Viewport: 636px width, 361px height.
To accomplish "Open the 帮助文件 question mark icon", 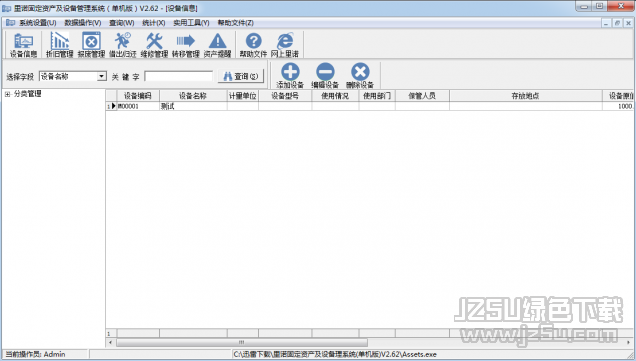I will [x=254, y=45].
